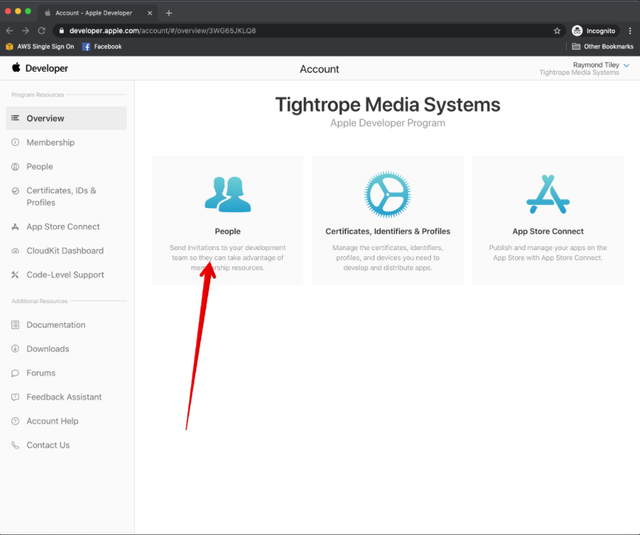
Task: Click the browser forward arrow
Action: (25, 31)
